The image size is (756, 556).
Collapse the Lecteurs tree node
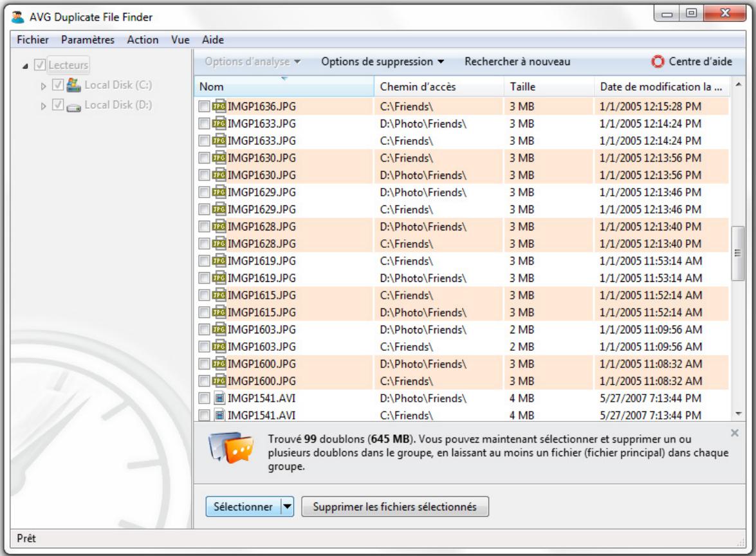(x=25, y=66)
